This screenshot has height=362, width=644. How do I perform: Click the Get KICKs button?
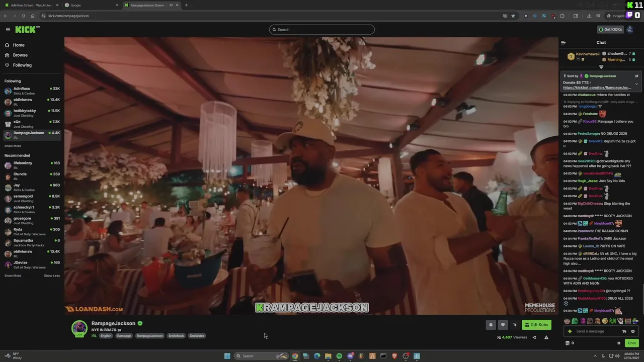(610, 30)
